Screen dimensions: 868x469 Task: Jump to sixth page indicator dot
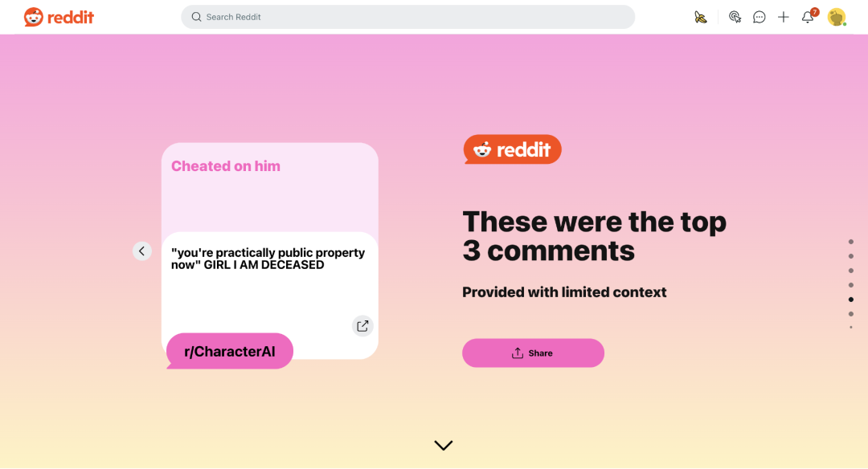coord(851,313)
